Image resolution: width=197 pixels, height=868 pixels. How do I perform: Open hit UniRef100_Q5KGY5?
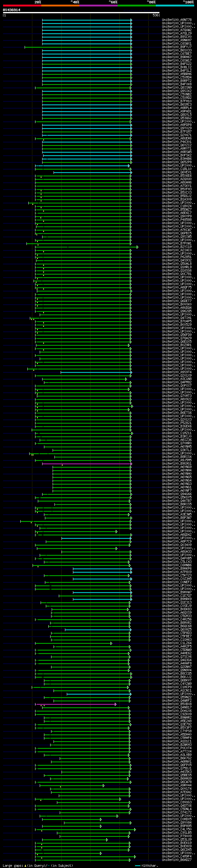[x=177, y=497]
